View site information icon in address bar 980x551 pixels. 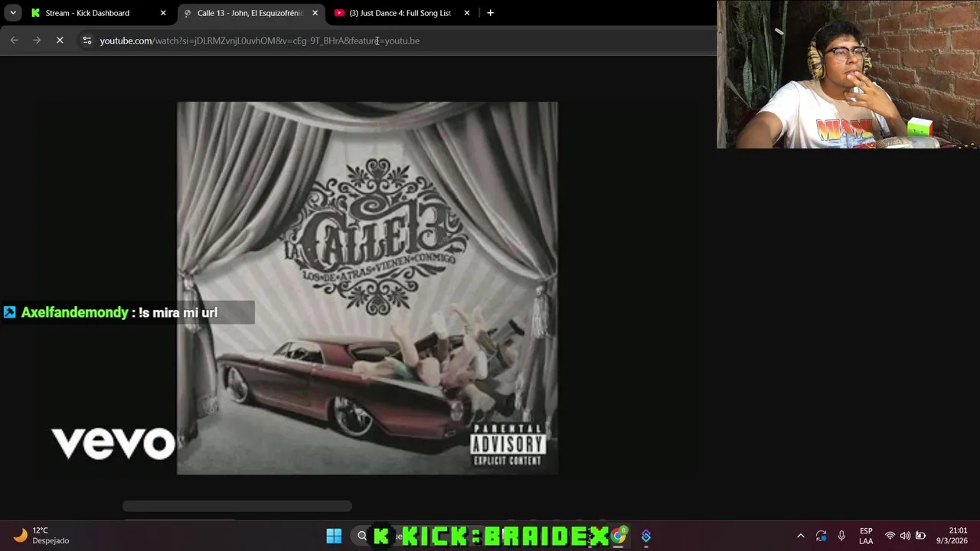tap(87, 41)
